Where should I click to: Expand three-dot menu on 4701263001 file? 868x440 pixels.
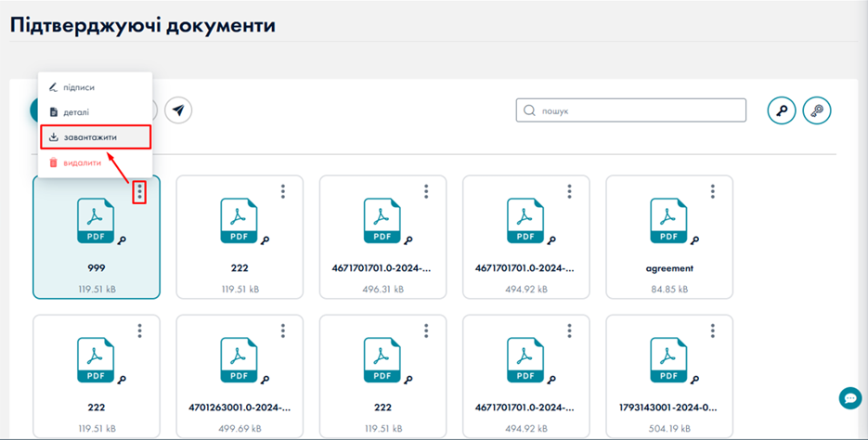(283, 330)
